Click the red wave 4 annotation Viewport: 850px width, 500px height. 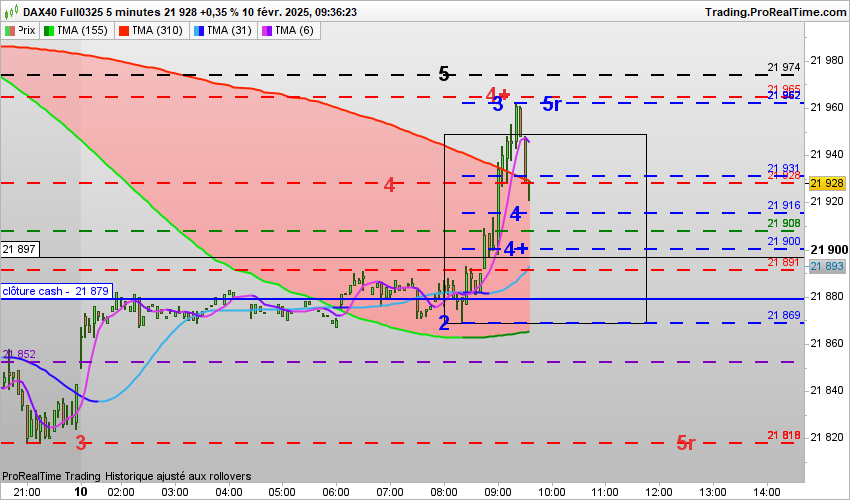[x=389, y=185]
